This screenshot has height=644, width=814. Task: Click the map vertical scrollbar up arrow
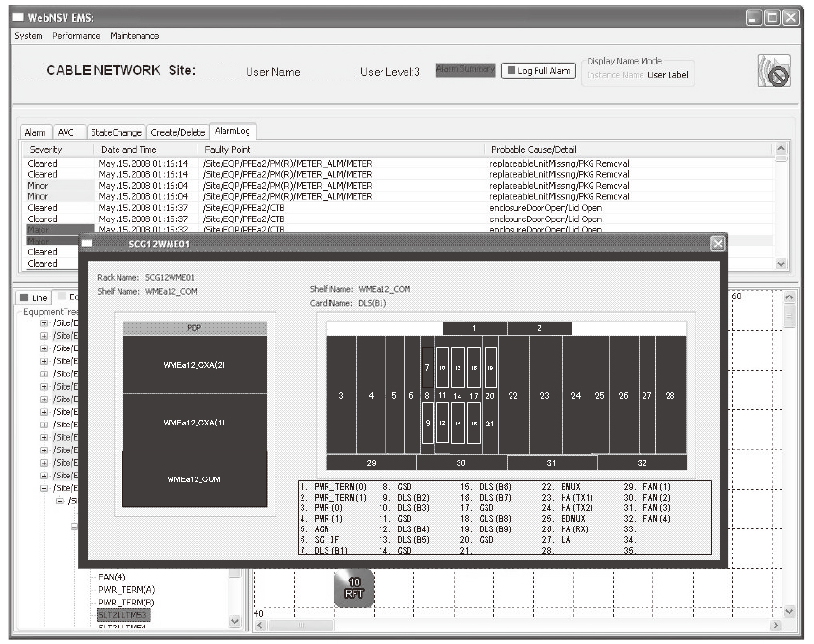pos(789,297)
